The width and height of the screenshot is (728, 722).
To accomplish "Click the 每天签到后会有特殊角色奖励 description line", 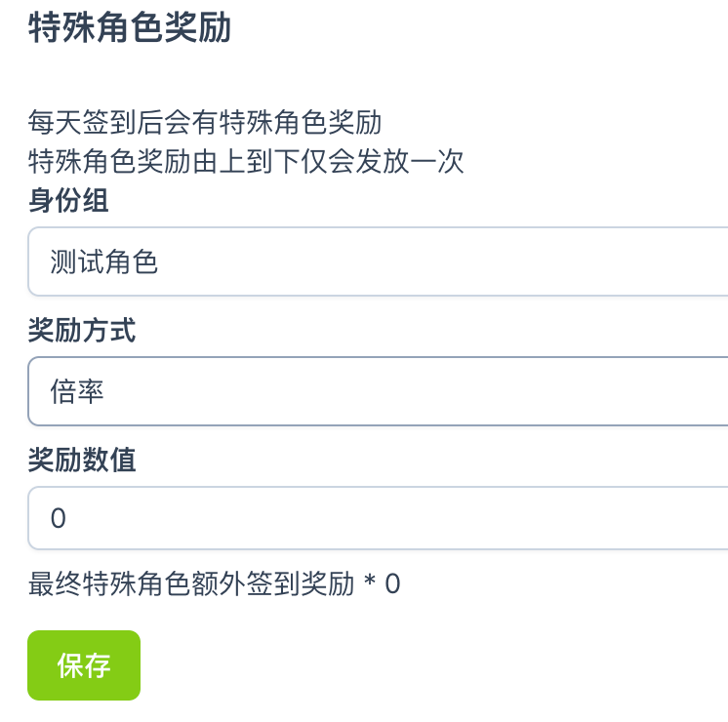I will click(205, 124).
